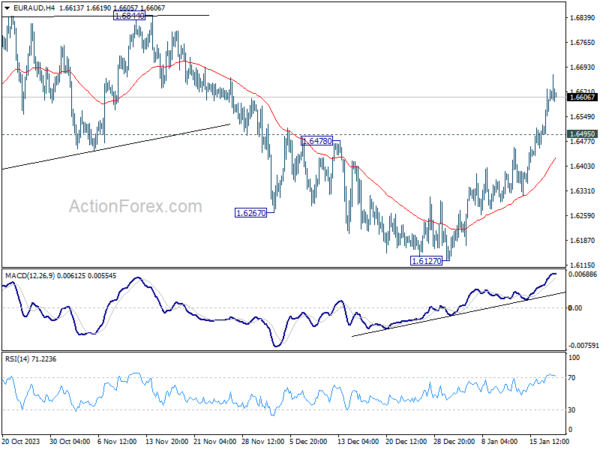This screenshot has width=600, height=450.
Task: Click the 15 Jan 12:00 time marker
Action: [549, 441]
